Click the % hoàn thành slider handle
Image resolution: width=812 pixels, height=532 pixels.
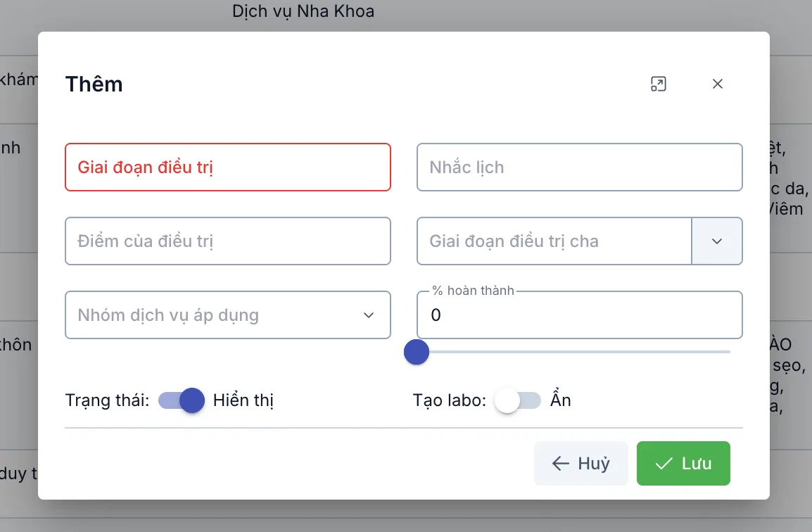click(x=417, y=352)
